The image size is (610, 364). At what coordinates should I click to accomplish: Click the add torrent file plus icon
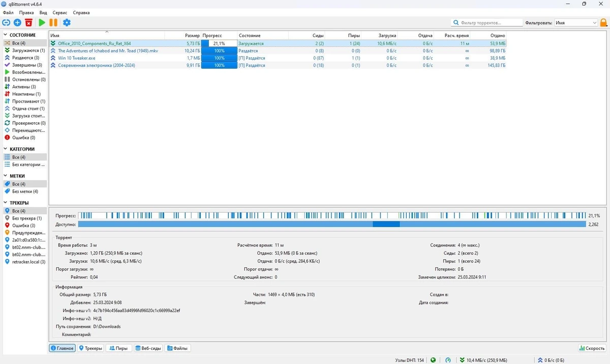point(17,22)
